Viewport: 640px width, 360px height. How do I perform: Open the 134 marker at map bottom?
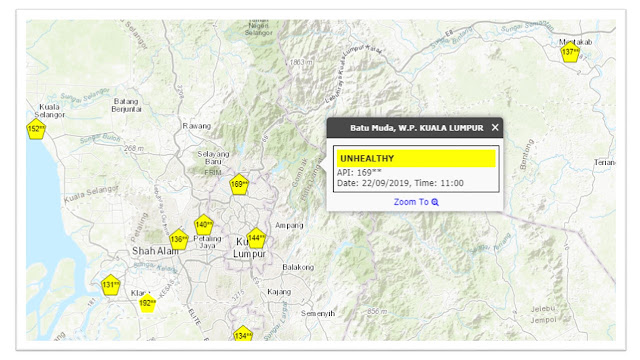click(x=243, y=334)
